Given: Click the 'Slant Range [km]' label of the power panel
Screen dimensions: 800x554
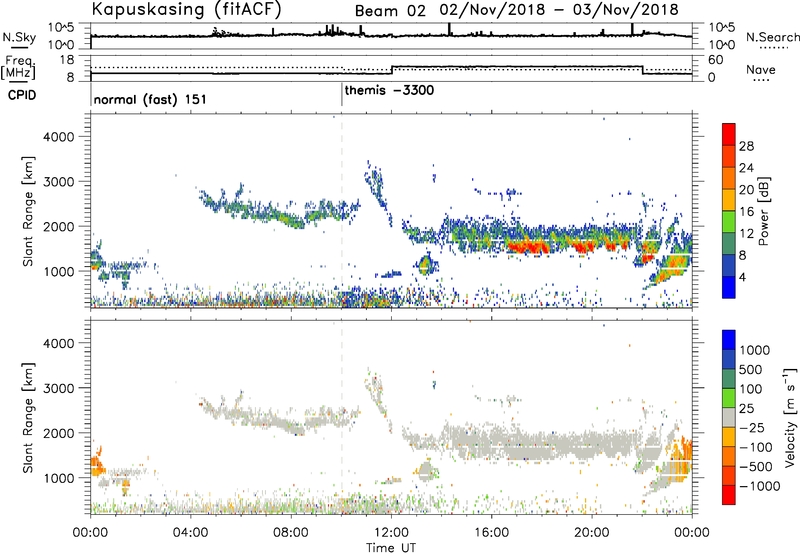Looking at the screenshot, I should [x=28, y=211].
